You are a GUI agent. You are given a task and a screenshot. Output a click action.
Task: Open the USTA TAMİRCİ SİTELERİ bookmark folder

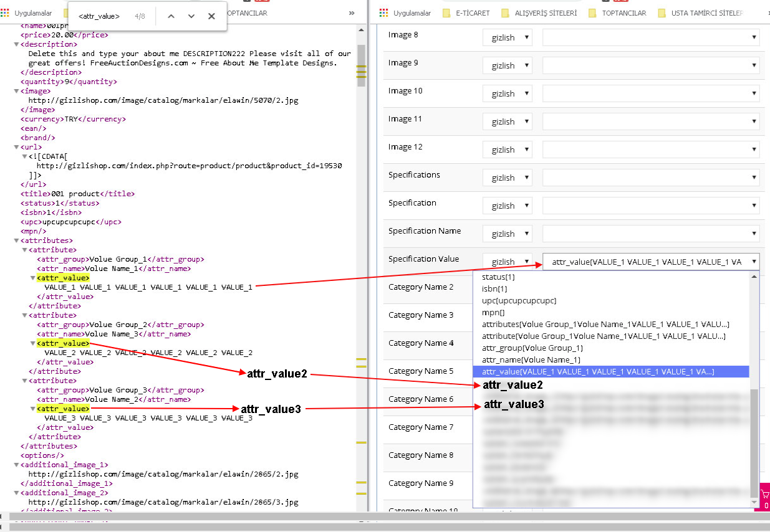click(x=700, y=12)
